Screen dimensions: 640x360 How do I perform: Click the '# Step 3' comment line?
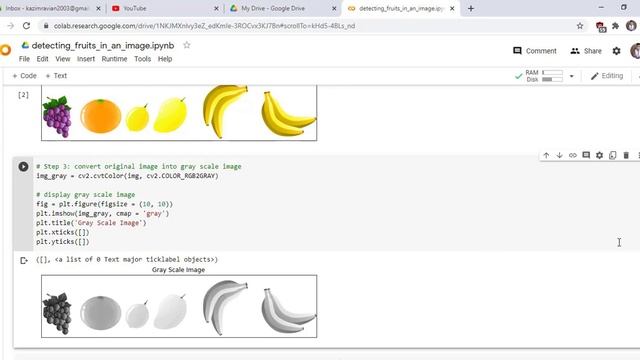(x=139, y=167)
